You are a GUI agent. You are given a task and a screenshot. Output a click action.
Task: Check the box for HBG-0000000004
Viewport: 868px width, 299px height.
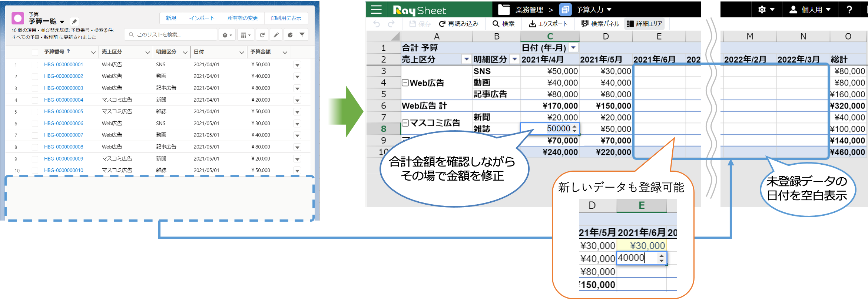[x=35, y=100]
